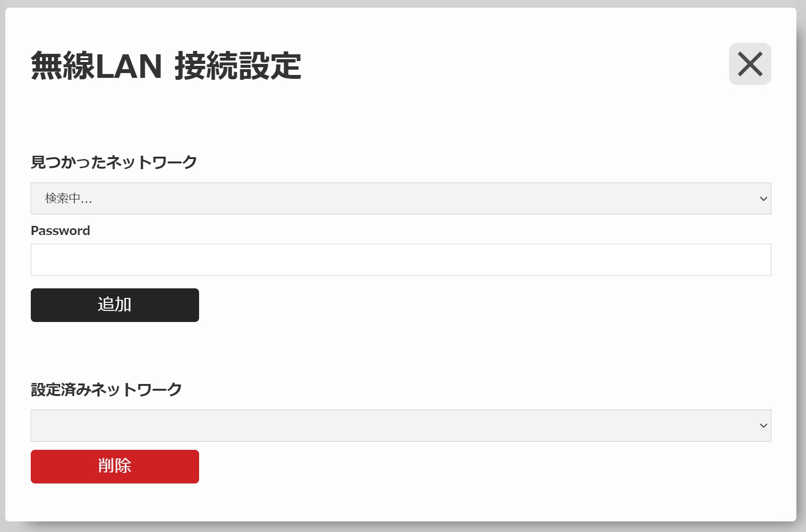
Task: Dismiss the settings with the X icon
Action: [x=750, y=64]
